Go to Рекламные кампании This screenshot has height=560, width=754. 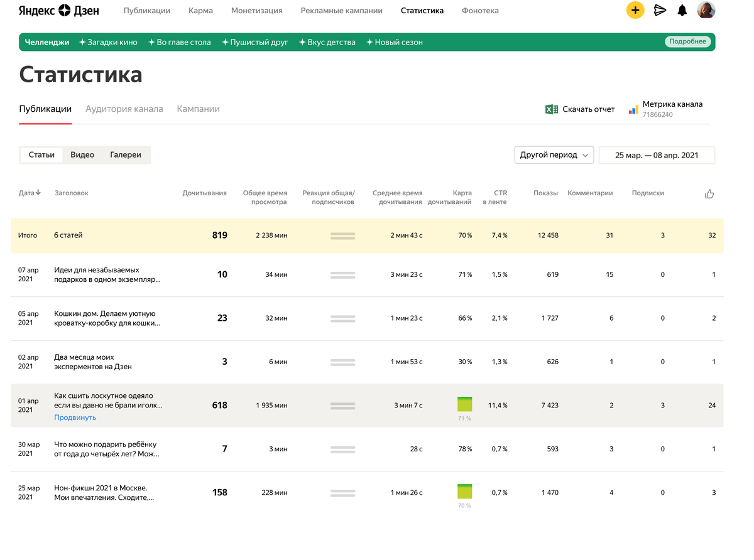pyautogui.click(x=341, y=11)
